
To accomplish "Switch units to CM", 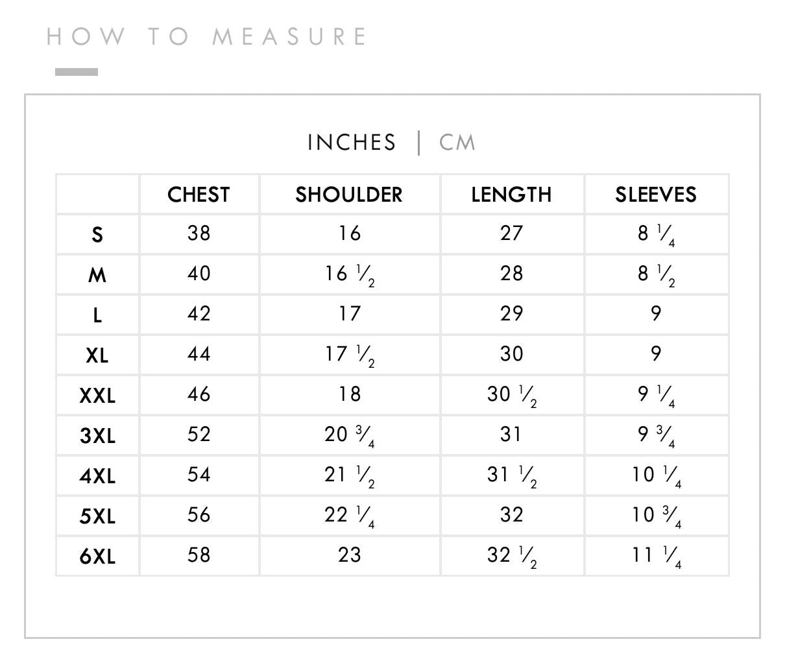I will pyautogui.click(x=457, y=143).
